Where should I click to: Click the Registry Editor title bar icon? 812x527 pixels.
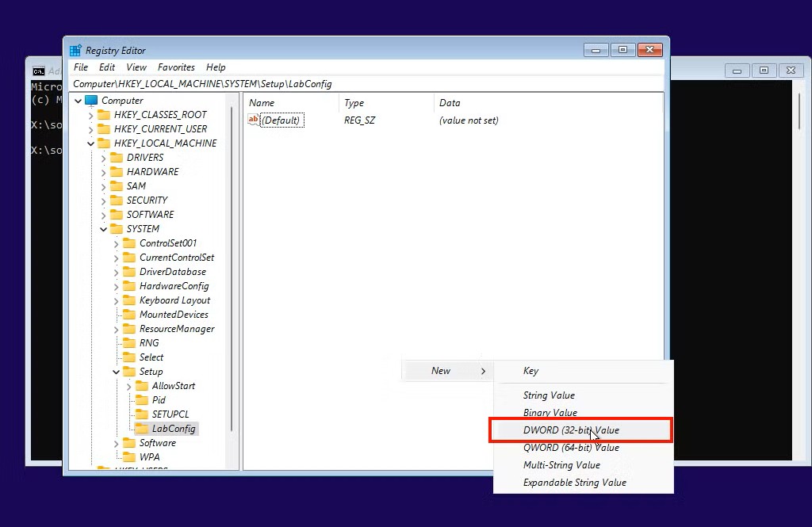pyautogui.click(x=76, y=49)
